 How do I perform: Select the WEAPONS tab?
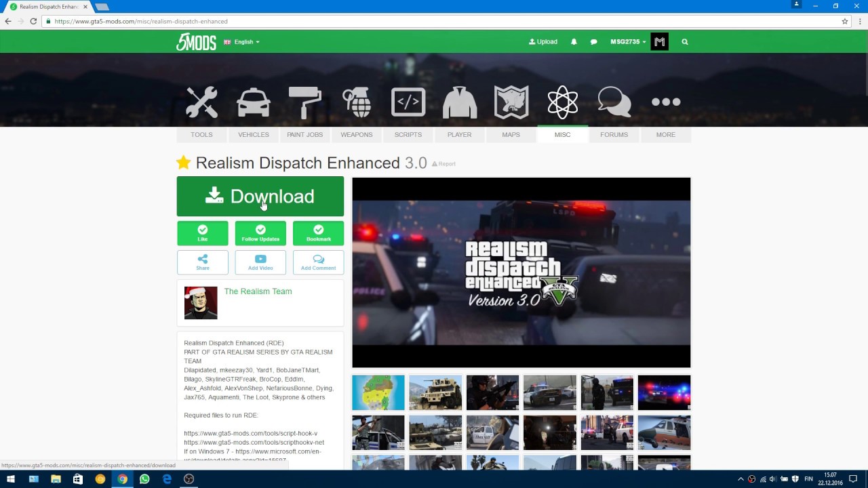coord(357,135)
